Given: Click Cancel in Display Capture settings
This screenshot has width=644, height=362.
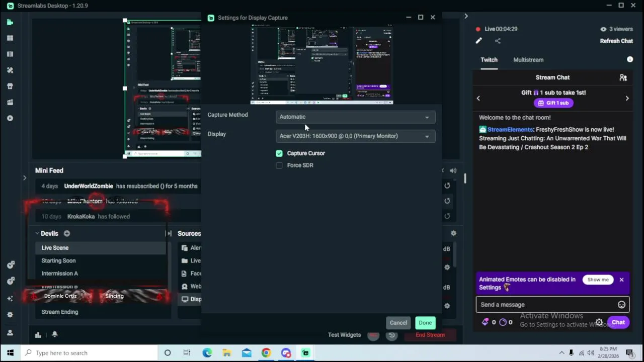Looking at the screenshot, I should (398, 323).
